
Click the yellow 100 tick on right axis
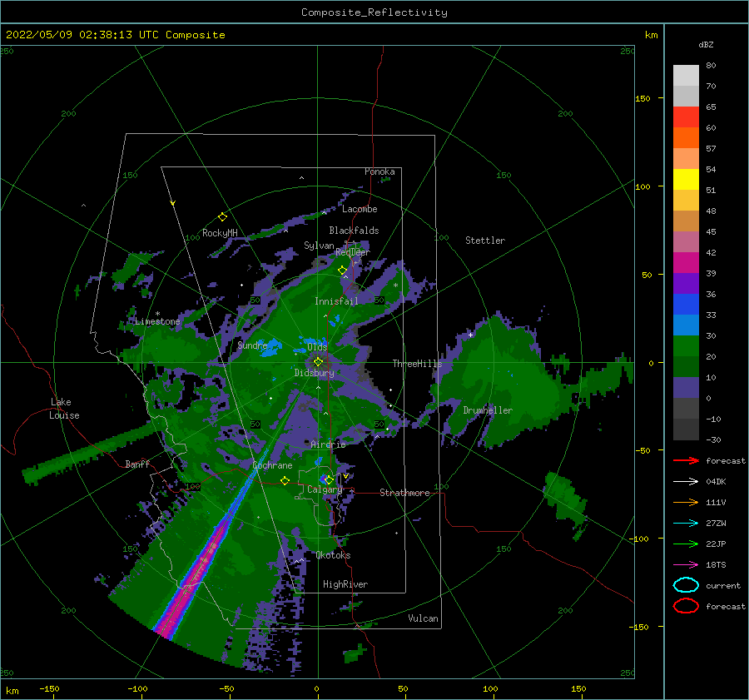click(642, 186)
